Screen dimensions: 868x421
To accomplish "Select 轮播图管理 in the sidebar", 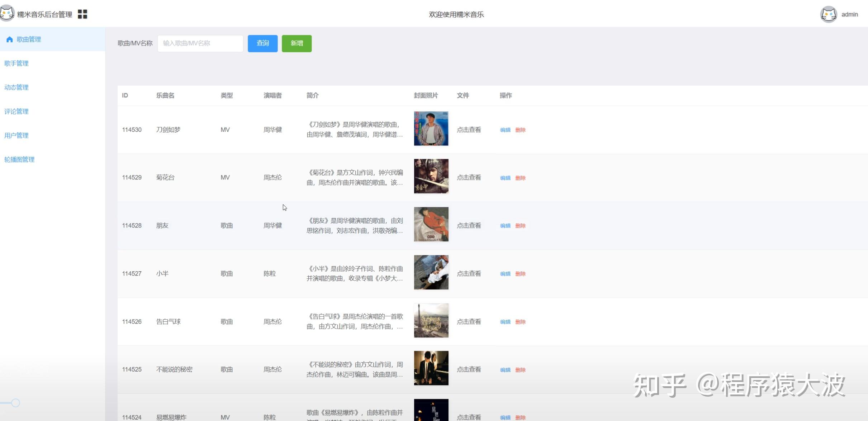I will tap(19, 159).
